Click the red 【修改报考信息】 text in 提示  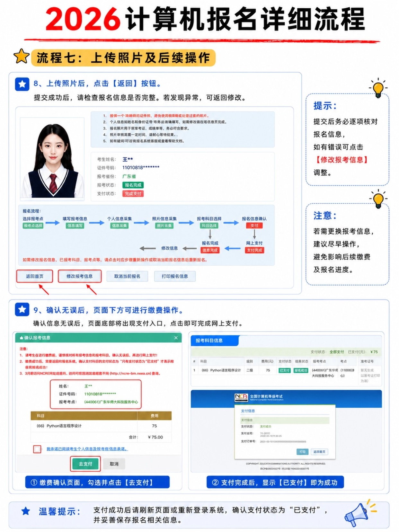(x=341, y=160)
